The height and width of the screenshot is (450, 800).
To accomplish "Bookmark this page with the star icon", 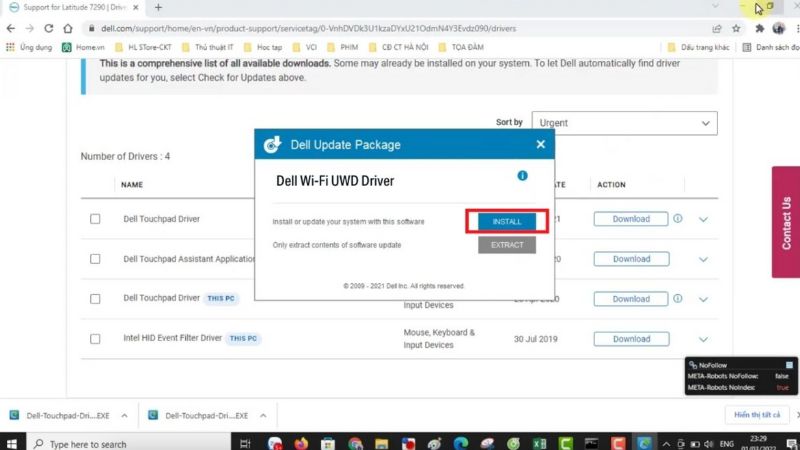I will tap(737, 28).
